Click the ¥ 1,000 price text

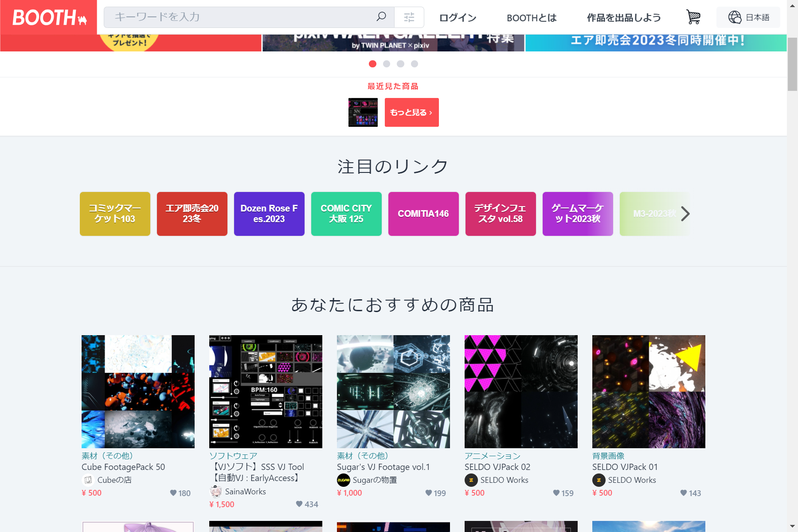coord(349,493)
